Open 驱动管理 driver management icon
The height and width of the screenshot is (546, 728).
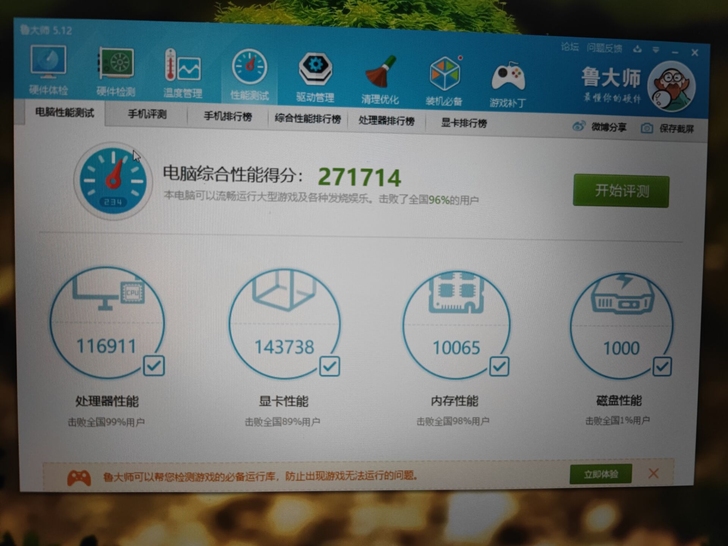coord(315,70)
